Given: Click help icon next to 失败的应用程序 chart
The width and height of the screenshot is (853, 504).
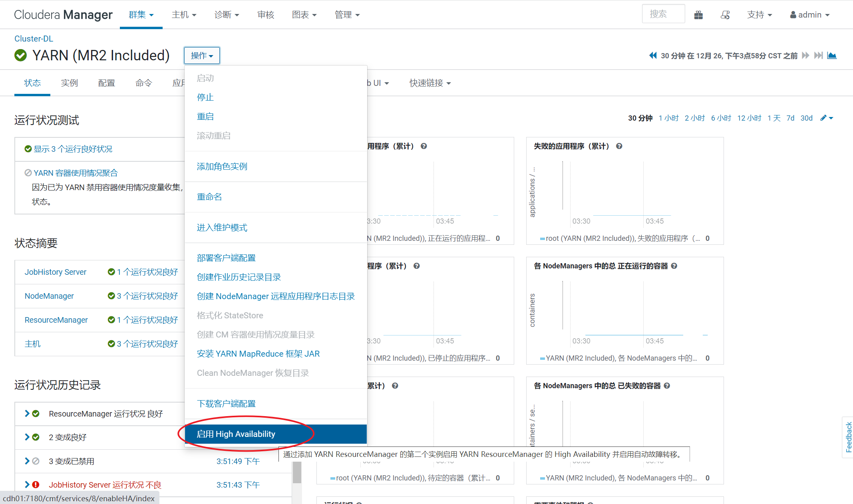Looking at the screenshot, I should coord(619,146).
